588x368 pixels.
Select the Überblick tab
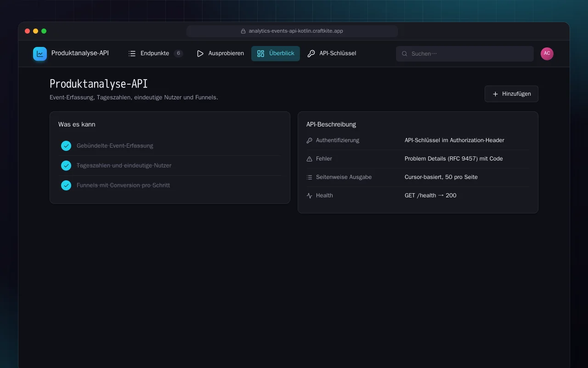[276, 53]
